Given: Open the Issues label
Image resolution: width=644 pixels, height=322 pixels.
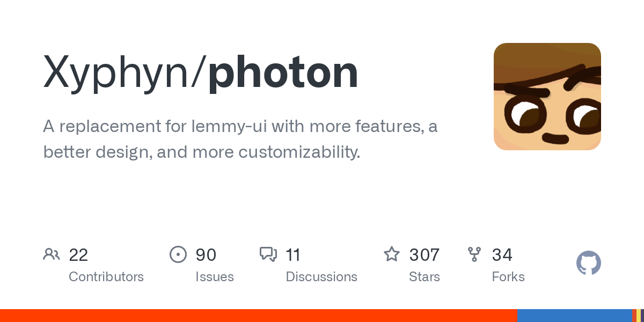Looking at the screenshot, I should pyautogui.click(x=215, y=277).
